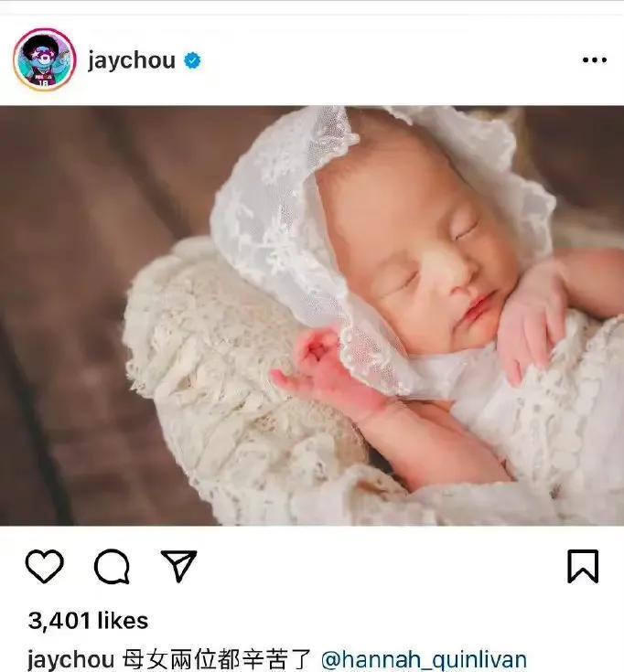
Task: Tap the blue verified checkmark badge
Action: click(192, 60)
